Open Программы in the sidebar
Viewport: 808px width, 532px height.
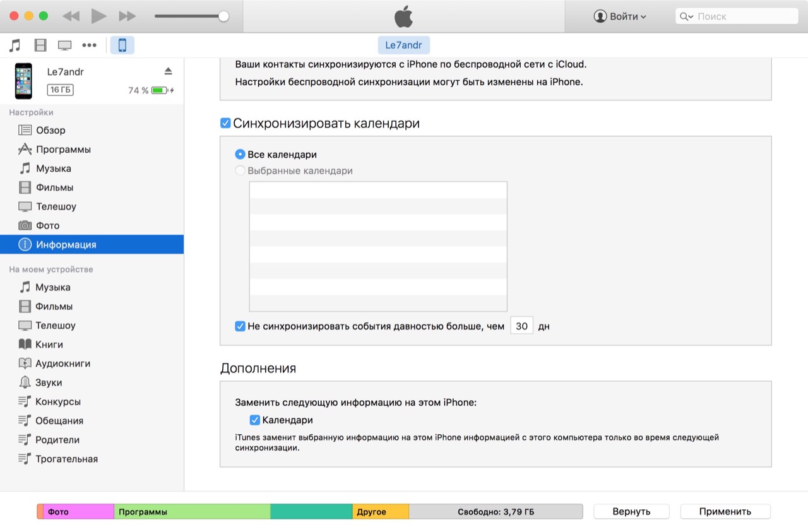[63, 150]
